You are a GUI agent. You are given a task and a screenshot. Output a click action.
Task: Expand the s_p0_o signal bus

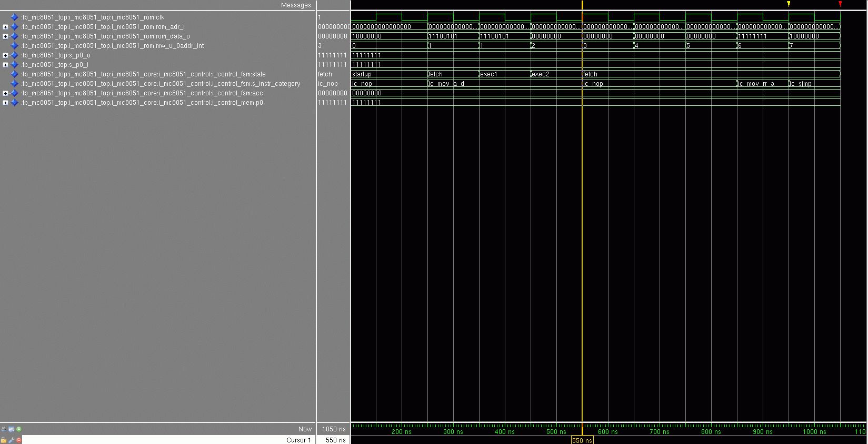(5, 55)
